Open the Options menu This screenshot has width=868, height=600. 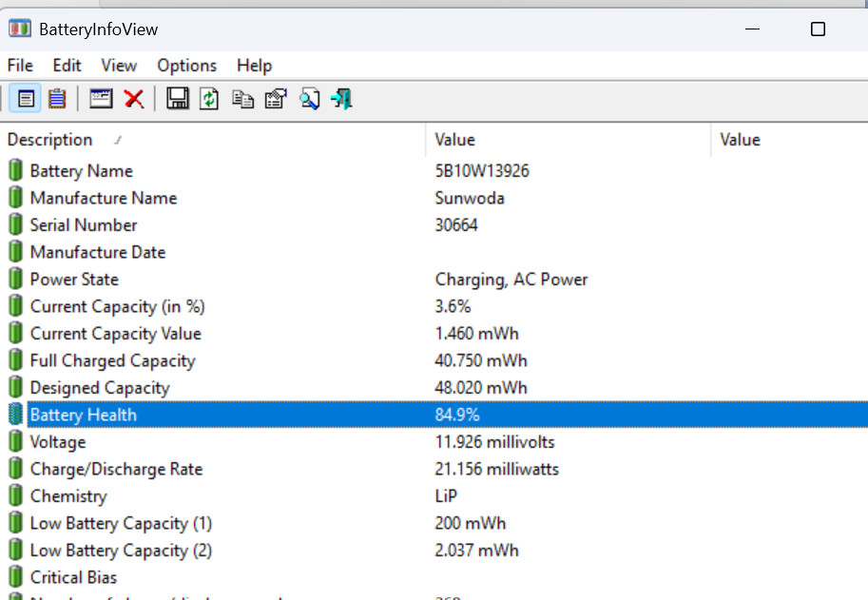click(x=186, y=66)
